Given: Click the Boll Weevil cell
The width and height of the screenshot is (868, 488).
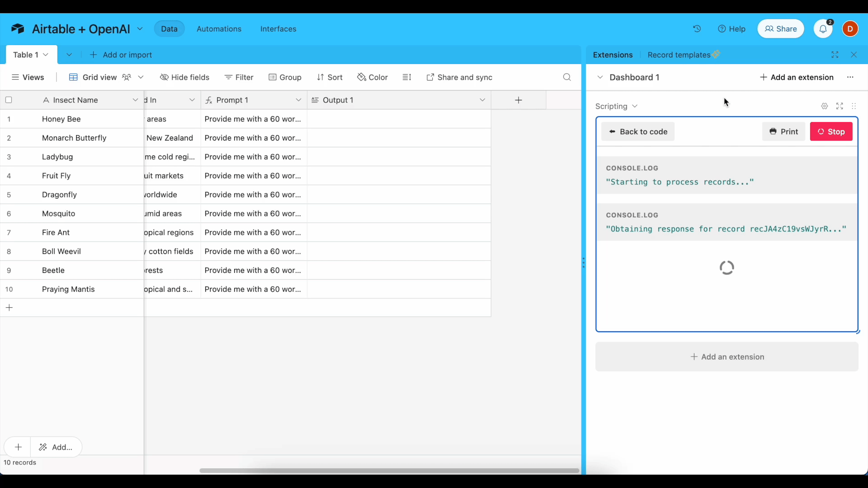Looking at the screenshot, I should click(x=90, y=252).
